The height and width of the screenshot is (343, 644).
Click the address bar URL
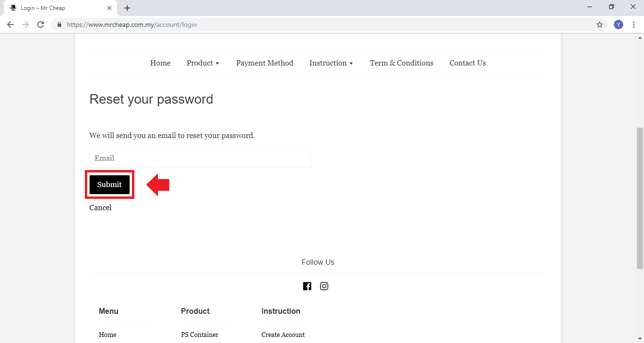pos(132,24)
